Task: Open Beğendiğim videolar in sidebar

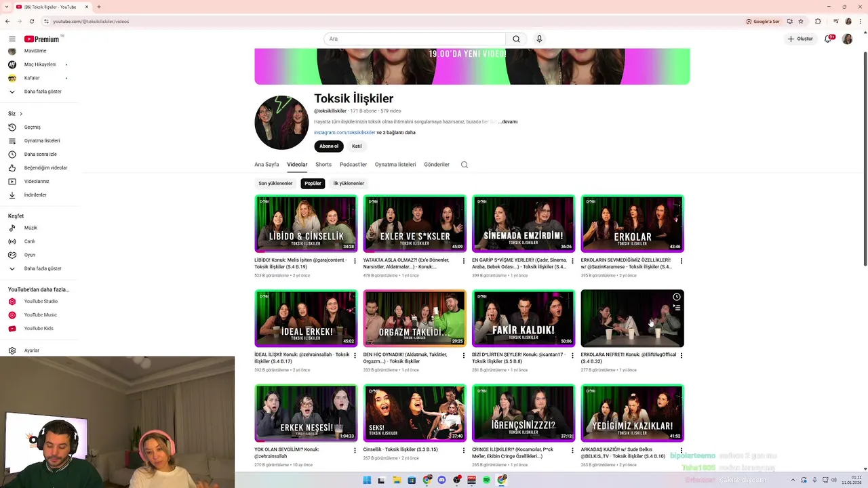Action: click(39, 168)
